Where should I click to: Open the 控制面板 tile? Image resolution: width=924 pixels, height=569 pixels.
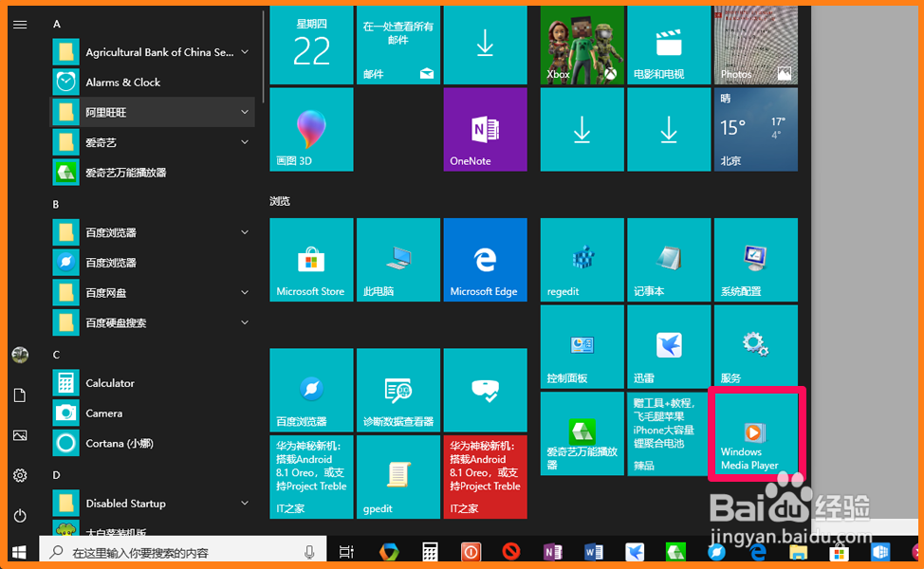582,346
